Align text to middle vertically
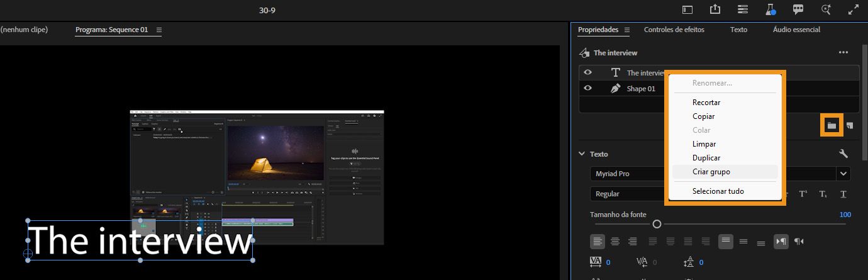 743,241
